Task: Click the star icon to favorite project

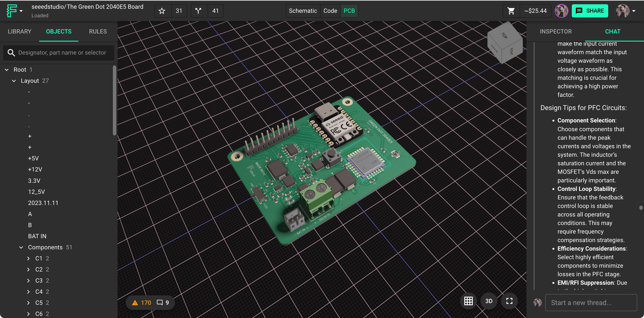Action: [x=162, y=11]
